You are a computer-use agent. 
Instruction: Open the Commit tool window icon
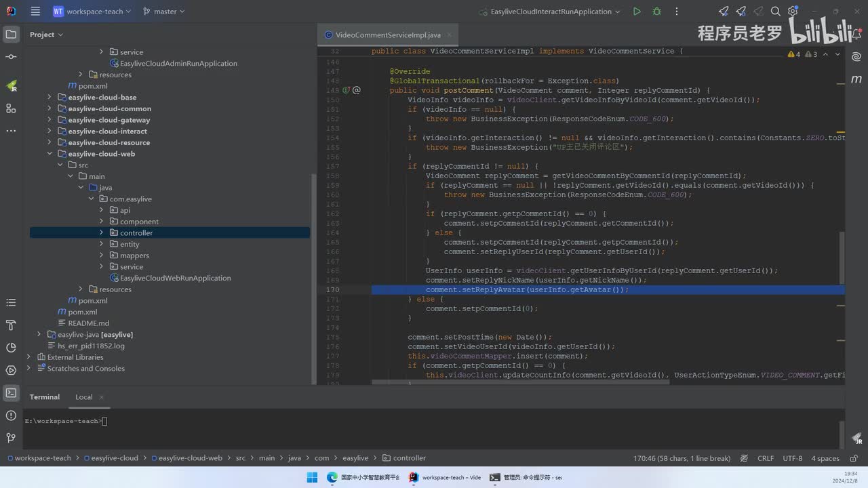[11, 57]
